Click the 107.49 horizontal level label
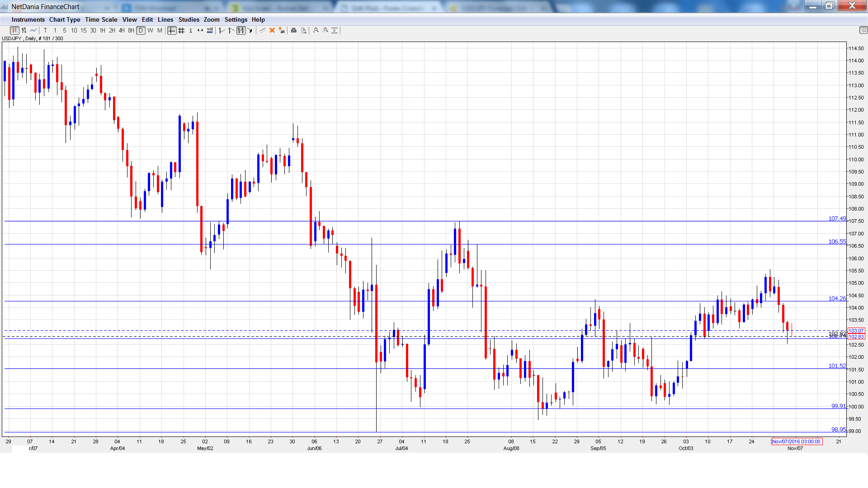This screenshot has height=488, width=868. tap(836, 218)
